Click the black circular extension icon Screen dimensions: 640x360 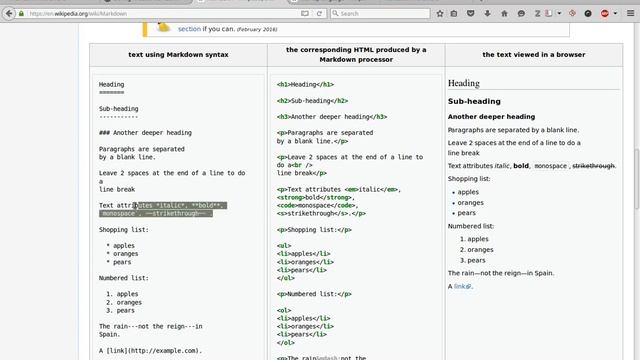pos(588,13)
